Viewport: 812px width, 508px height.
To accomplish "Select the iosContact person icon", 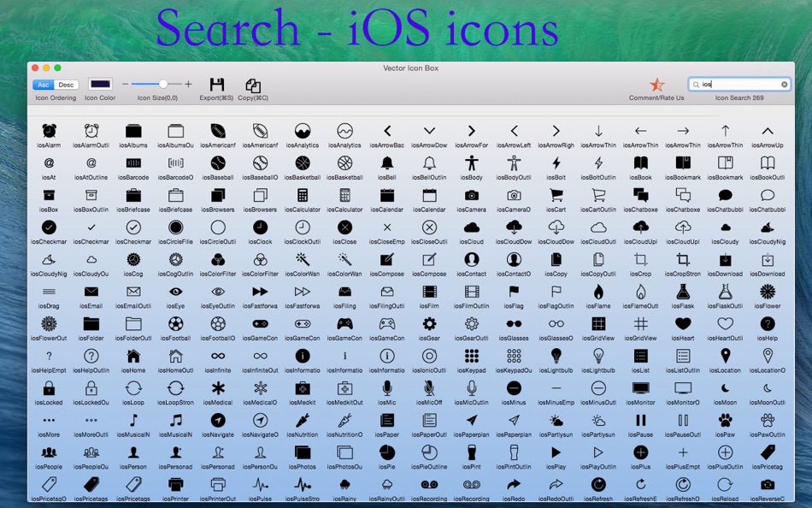I will click(471, 259).
